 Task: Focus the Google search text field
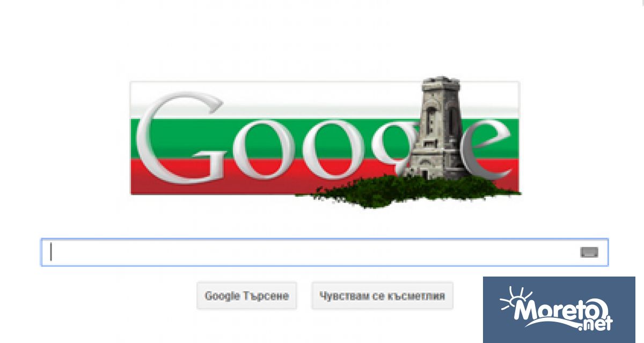325,252
